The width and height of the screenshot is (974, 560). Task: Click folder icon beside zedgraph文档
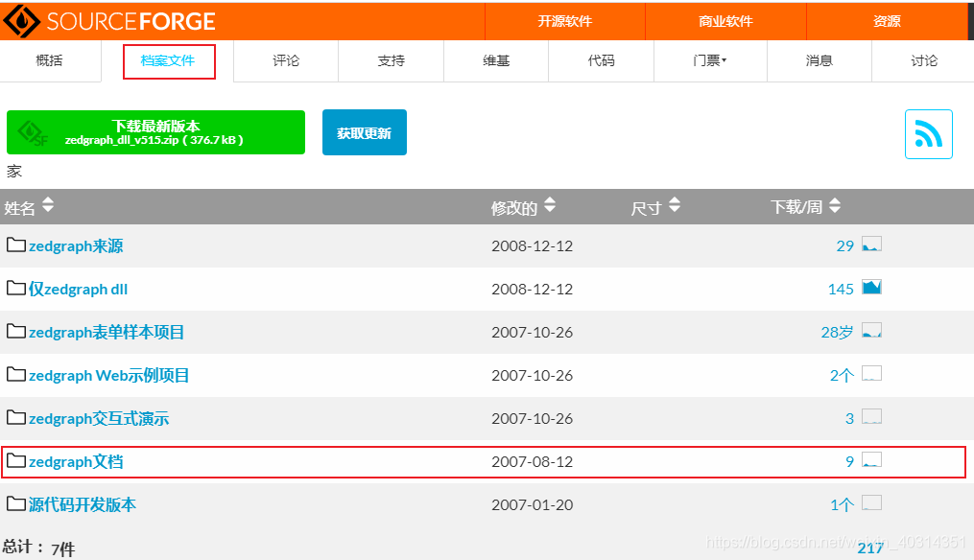16,460
